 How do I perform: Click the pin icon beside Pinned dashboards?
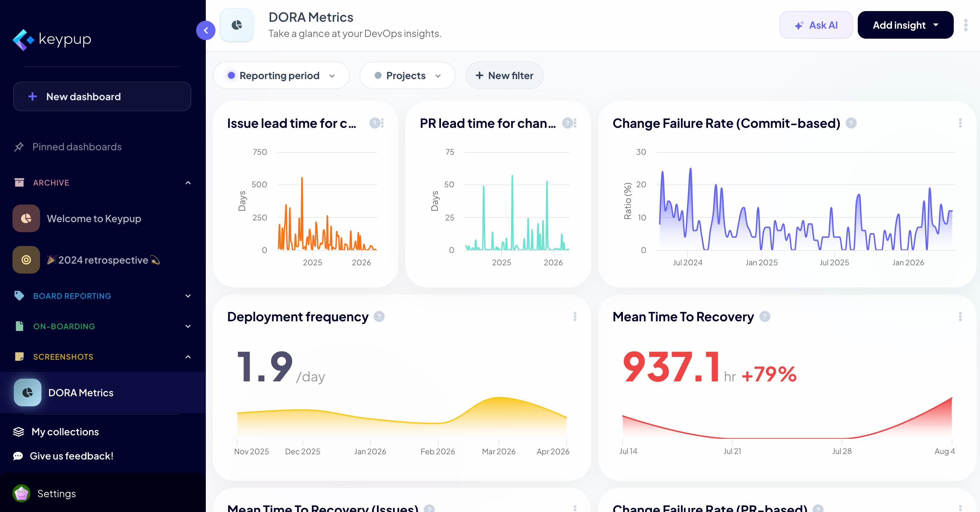[19, 147]
